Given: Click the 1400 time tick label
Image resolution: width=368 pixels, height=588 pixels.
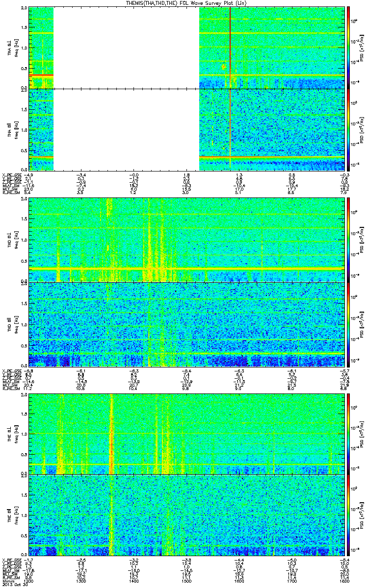Looking at the screenshot, I should (x=134, y=580).
